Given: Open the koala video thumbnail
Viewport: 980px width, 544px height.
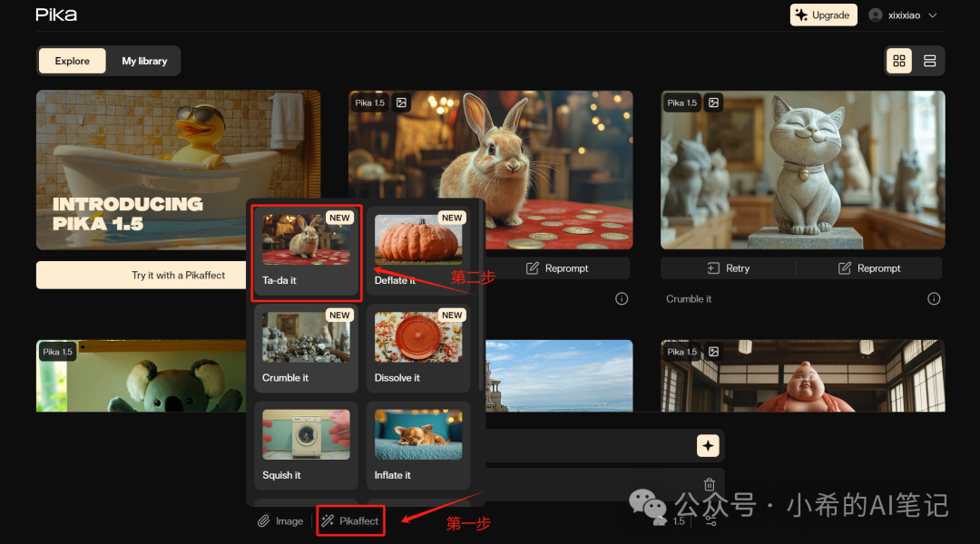Looking at the screenshot, I should [142, 376].
